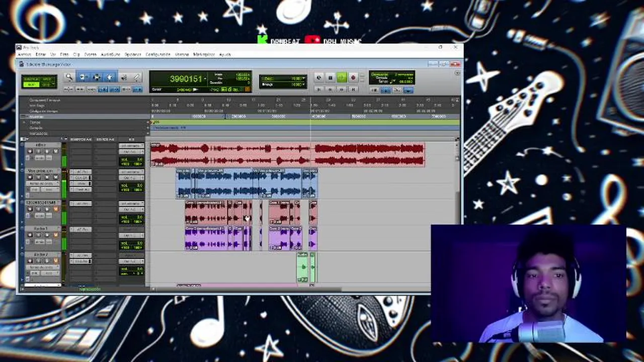The width and height of the screenshot is (644, 362).
Task: Unmute the Audio 2 track
Action: point(56,261)
